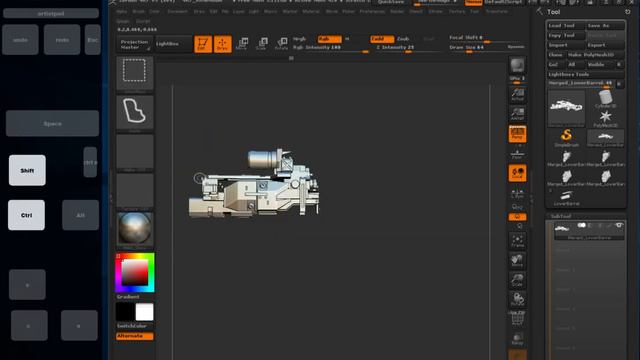Click the Actual size icon

pos(517,94)
